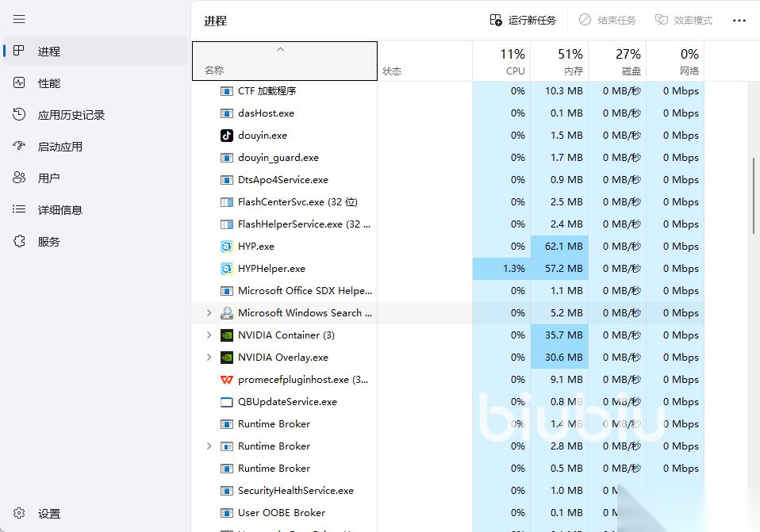This screenshot has height=532, width=760.
Task: Open the 启动应用 startup apps page
Action: [x=59, y=147]
